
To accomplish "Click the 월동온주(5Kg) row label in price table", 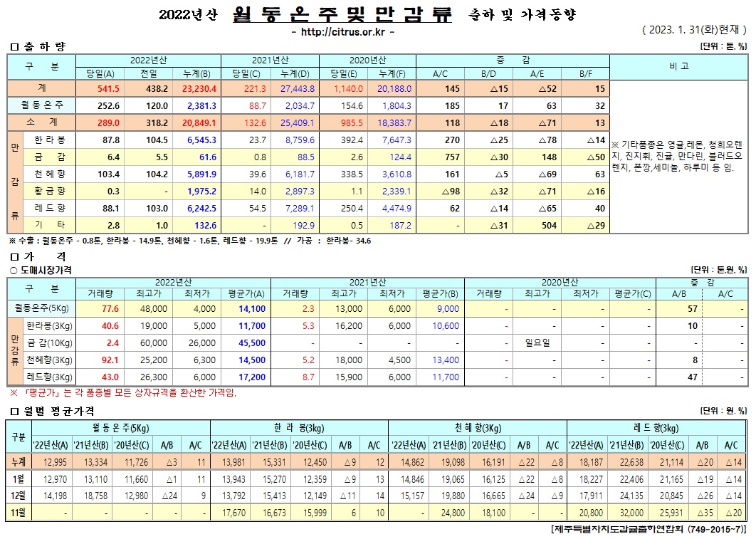I will [41, 308].
